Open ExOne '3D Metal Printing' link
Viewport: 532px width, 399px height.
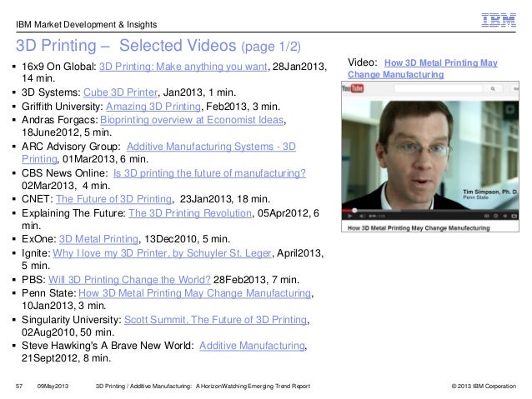click(x=98, y=239)
